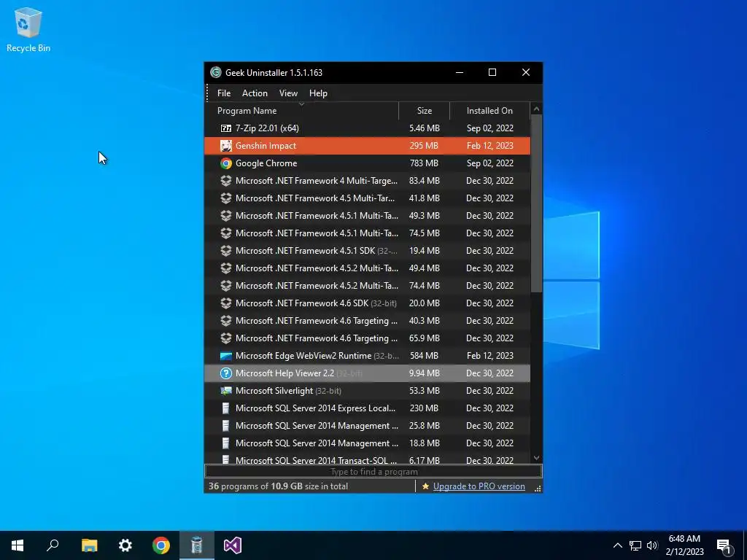Image resolution: width=747 pixels, height=560 pixels.
Task: Click the Google Chrome icon in the list
Action: (226, 163)
